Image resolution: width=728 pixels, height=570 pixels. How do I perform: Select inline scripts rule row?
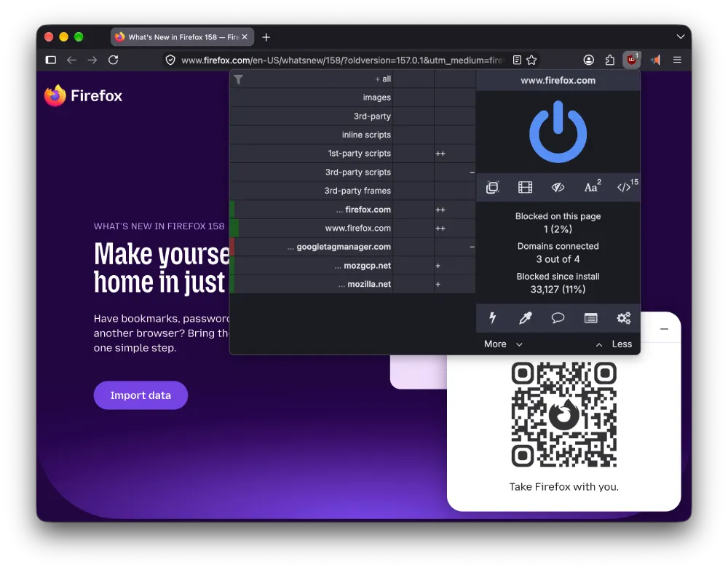coord(353,135)
